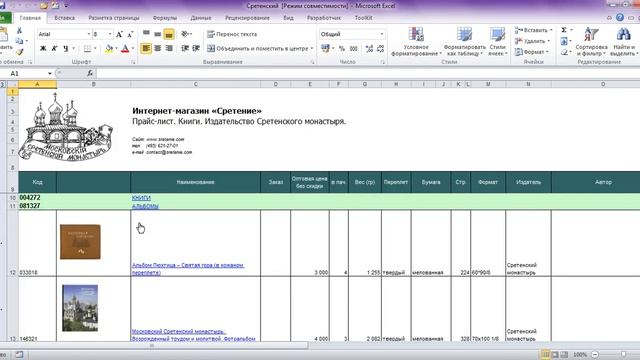
Task: Open the Вид ribbon tab
Action: pyautogui.click(x=289, y=18)
